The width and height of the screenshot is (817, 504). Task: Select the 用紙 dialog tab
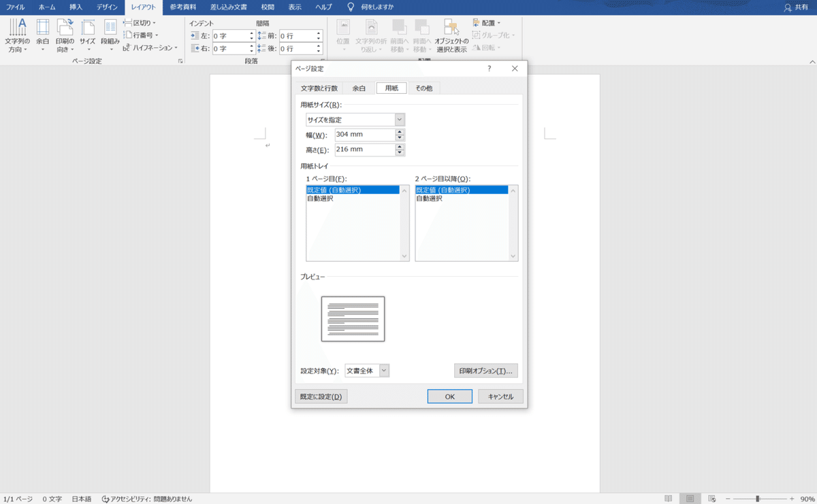(391, 88)
